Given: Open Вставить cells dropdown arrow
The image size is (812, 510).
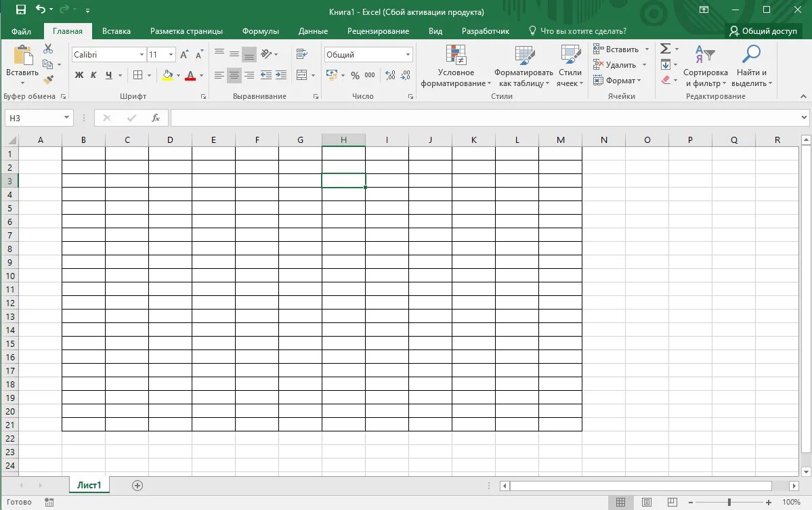Looking at the screenshot, I should (x=647, y=49).
